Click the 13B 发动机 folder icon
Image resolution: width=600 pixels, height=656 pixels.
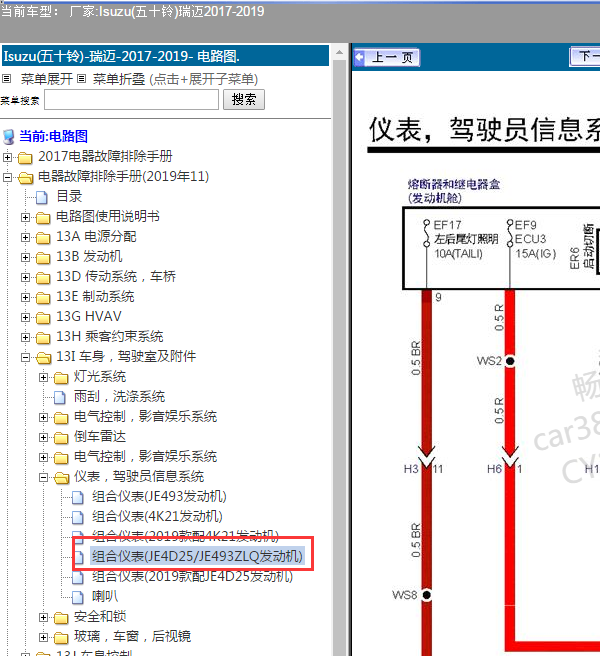click(42, 257)
